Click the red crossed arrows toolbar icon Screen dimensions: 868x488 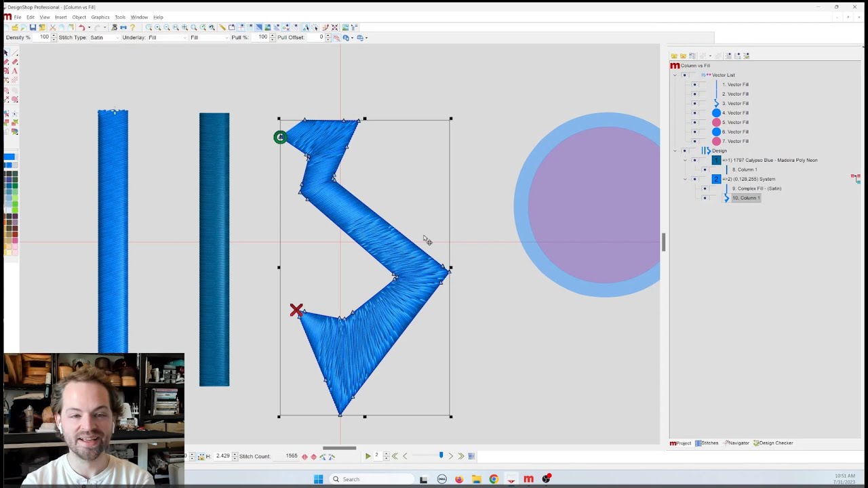point(334,27)
